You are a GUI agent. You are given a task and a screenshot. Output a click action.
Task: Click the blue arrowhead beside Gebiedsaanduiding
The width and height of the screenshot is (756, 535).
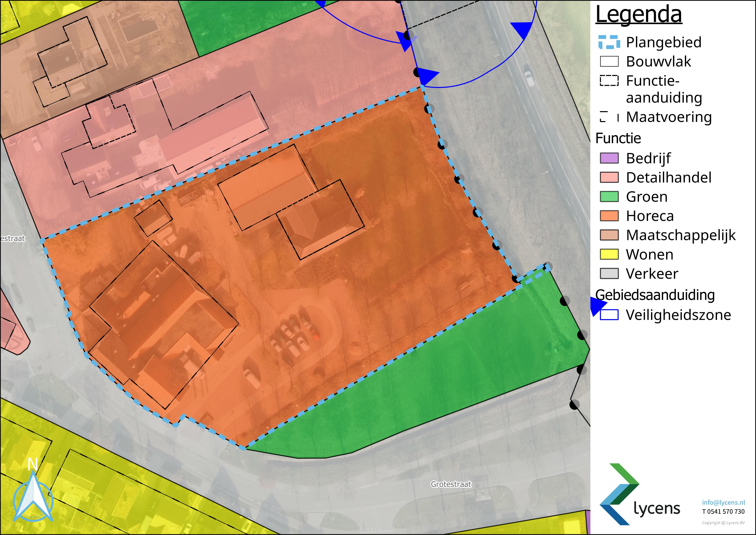click(597, 306)
